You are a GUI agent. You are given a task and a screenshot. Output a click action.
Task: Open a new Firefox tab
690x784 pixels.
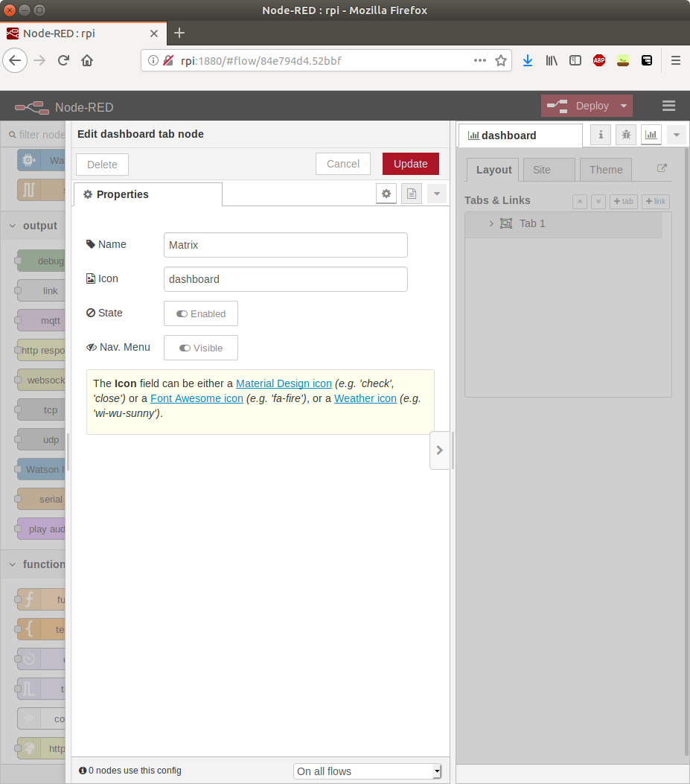point(179,33)
